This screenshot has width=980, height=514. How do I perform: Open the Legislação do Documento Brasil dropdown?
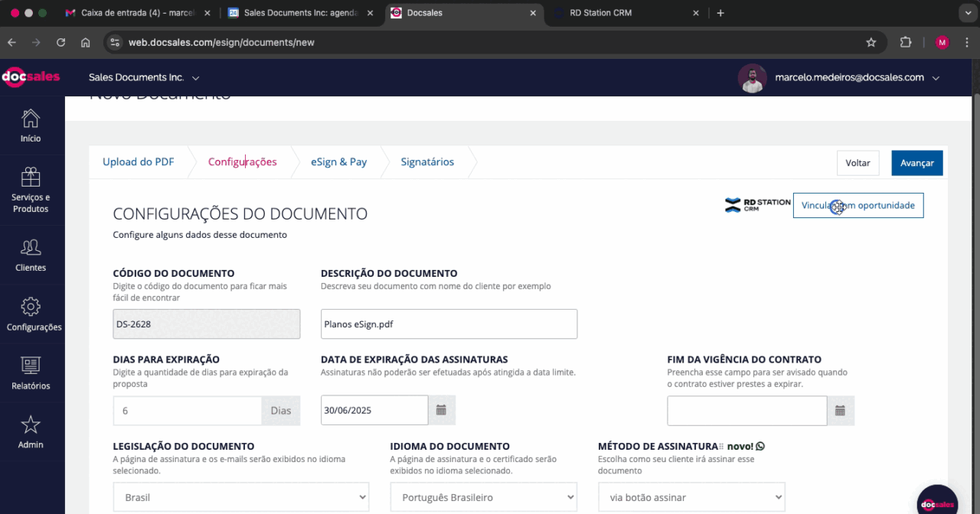click(x=240, y=497)
